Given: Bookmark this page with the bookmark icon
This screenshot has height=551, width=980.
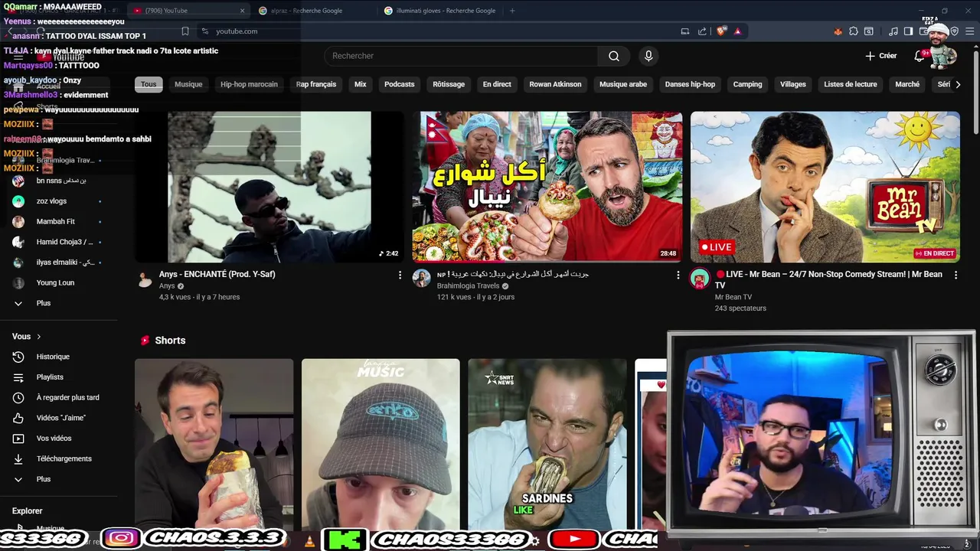Looking at the screenshot, I should coord(185,31).
